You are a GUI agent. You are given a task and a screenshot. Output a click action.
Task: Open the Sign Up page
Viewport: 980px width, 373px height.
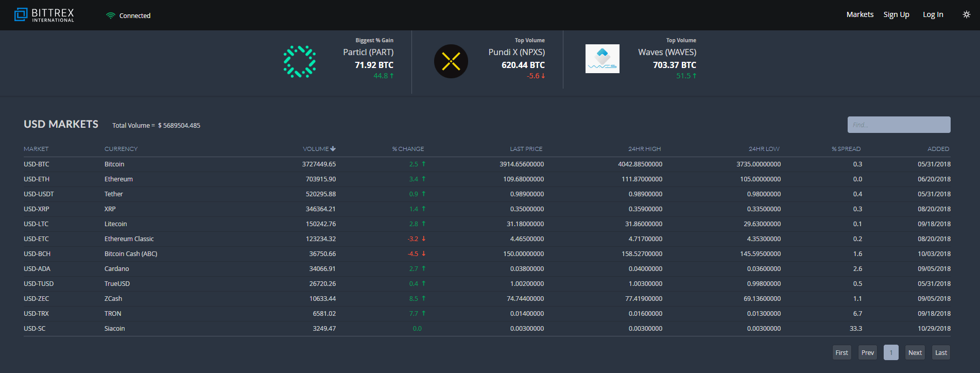coord(896,14)
